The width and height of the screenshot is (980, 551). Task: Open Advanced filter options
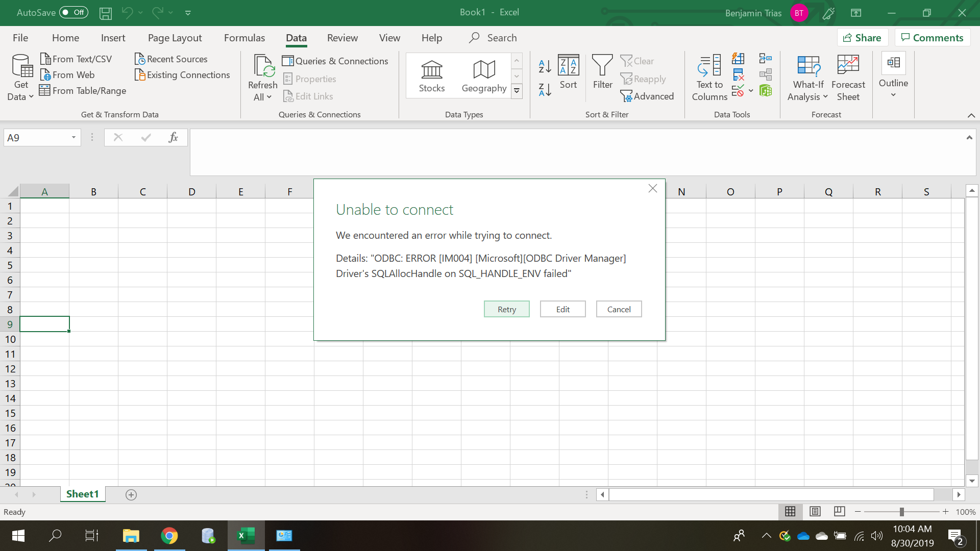(x=647, y=96)
